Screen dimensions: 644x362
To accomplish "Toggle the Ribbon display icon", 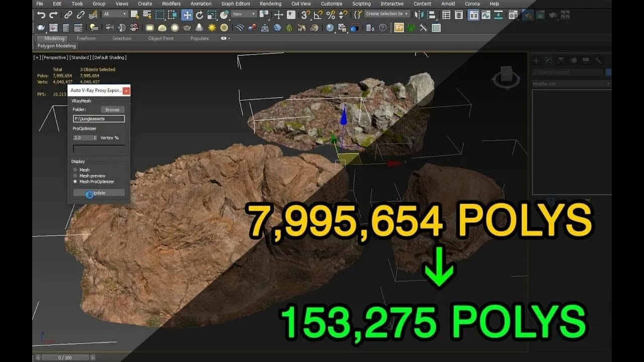I will click(473, 15).
